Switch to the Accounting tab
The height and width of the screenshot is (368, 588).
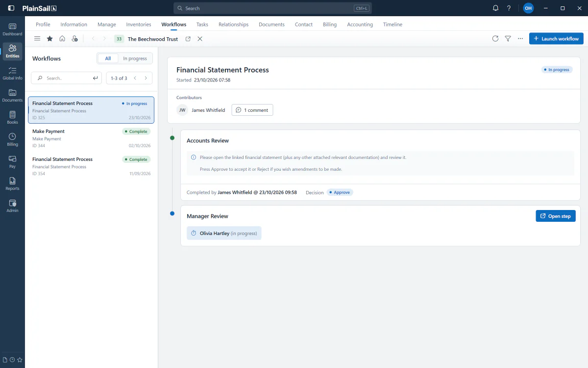pyautogui.click(x=360, y=25)
